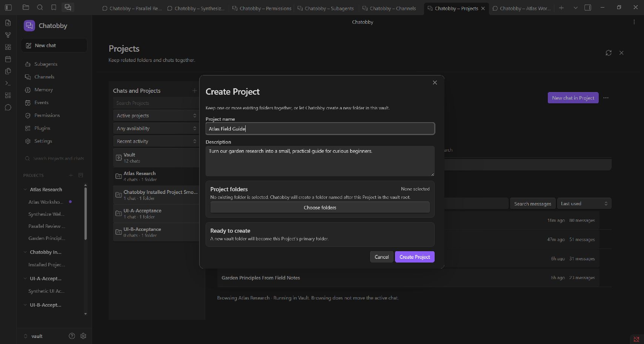Screen dimensions: 644x344
Task: Open the Chatobby chat icon in top bar
Action: [x=68, y=8]
